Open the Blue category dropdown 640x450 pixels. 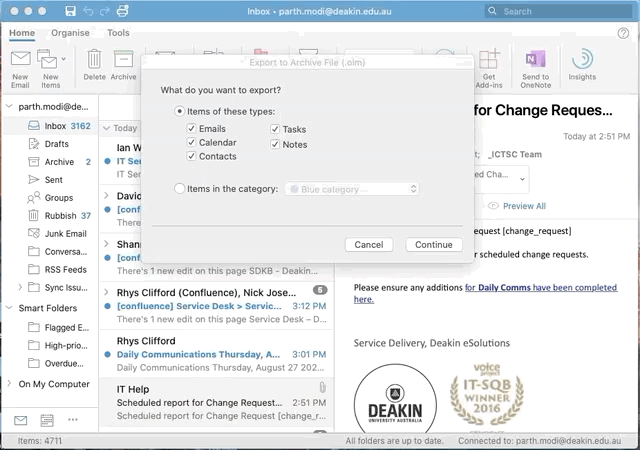click(x=352, y=189)
